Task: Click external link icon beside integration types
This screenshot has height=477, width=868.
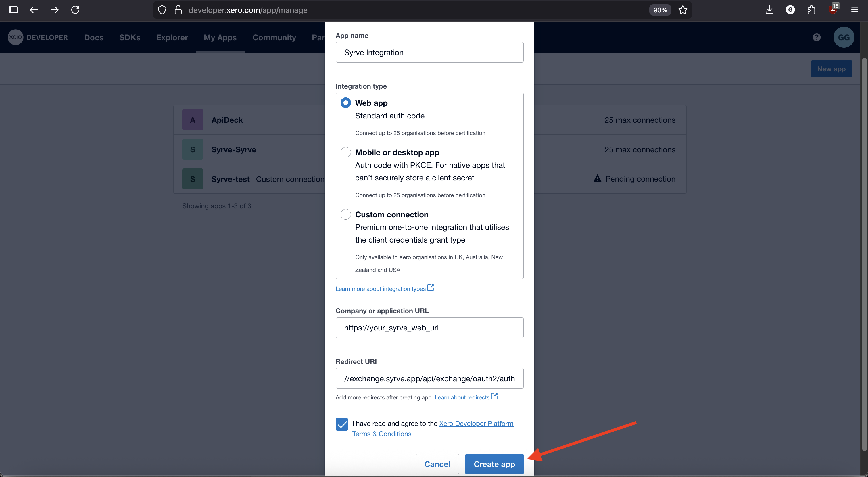Action: pyautogui.click(x=430, y=288)
